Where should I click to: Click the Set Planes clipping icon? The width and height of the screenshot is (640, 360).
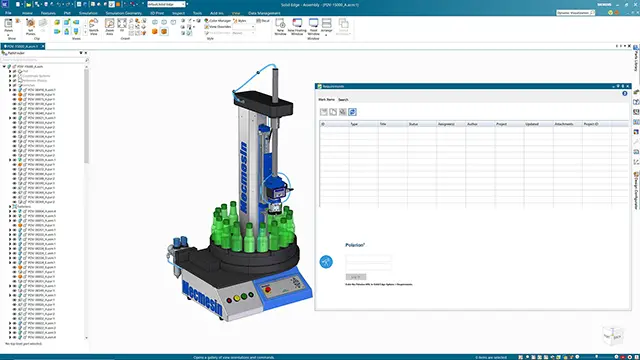31,27
